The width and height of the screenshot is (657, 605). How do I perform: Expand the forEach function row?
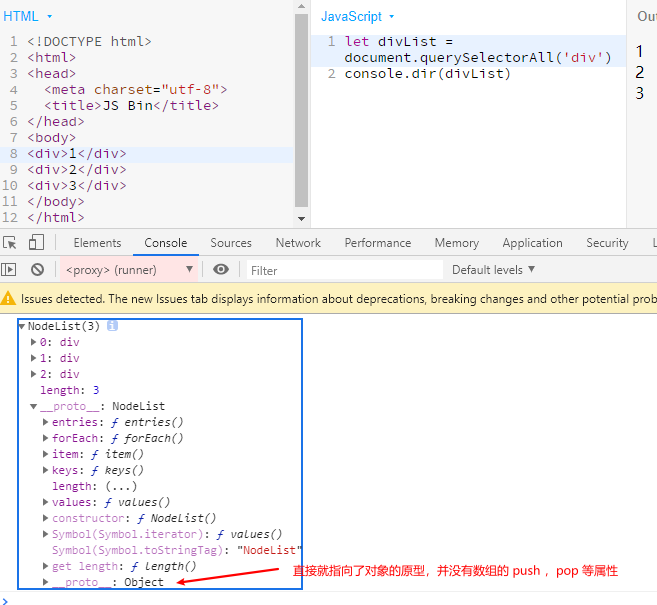pyautogui.click(x=46, y=438)
